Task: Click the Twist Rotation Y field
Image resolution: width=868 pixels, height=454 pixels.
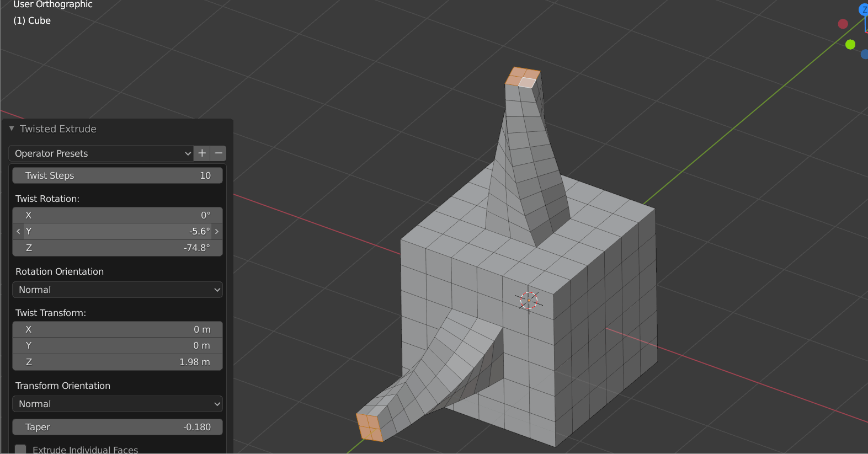Action: [118, 231]
